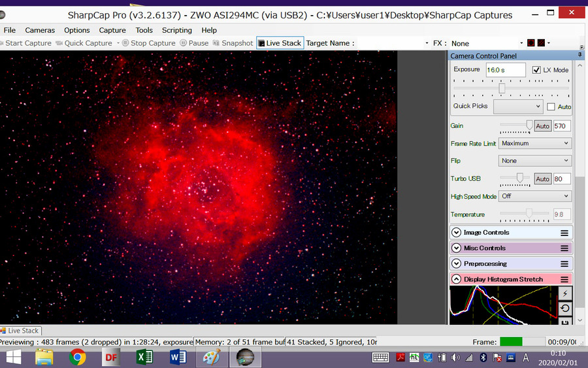Click the histogram auto-stretch lightning icon
The width and height of the screenshot is (588, 368).
(x=565, y=293)
